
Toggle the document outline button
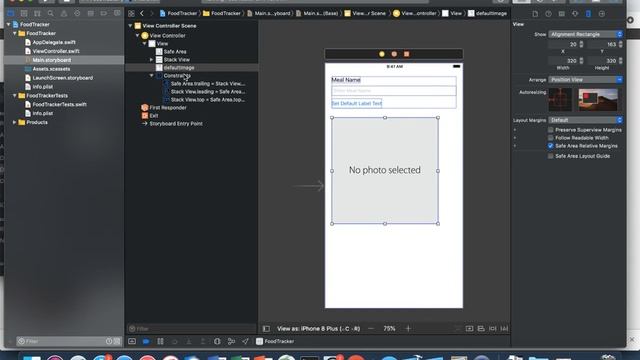[266, 329]
